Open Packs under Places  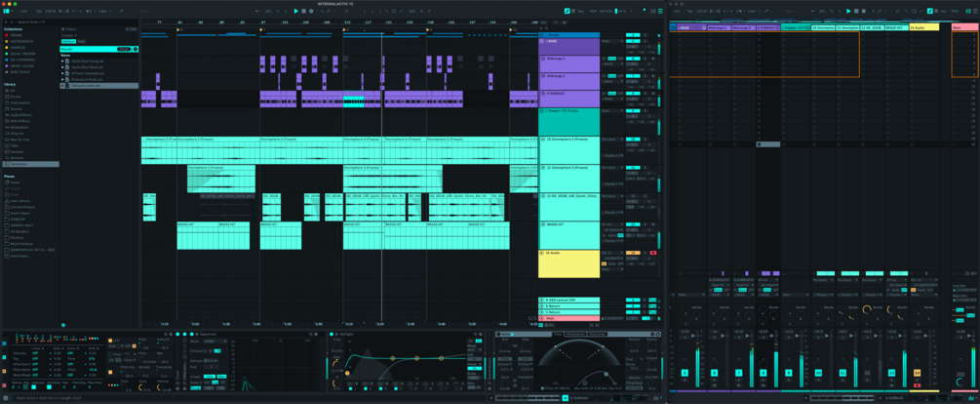click(15, 182)
